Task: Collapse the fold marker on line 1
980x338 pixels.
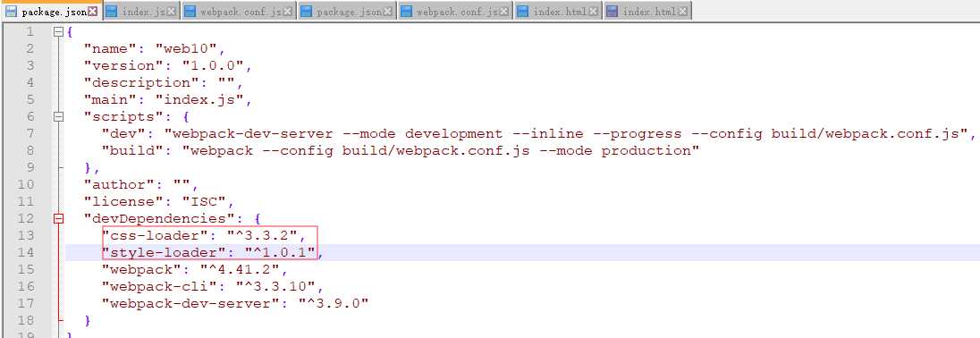Action: [58, 31]
